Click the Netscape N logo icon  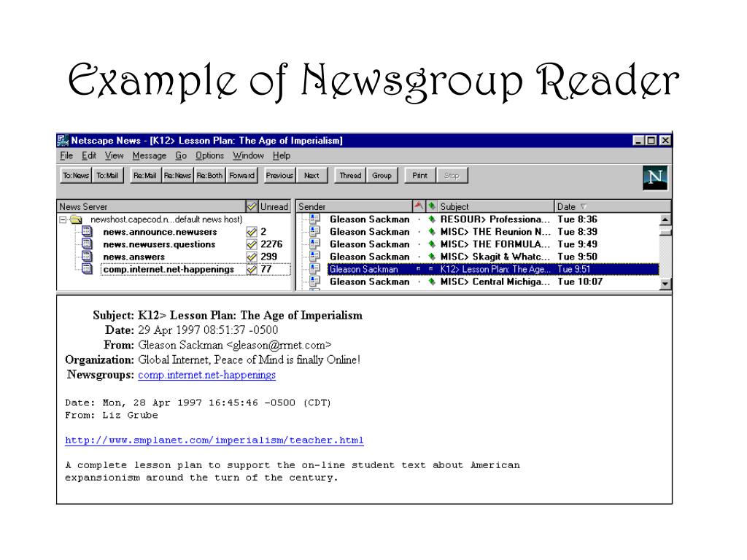(654, 178)
